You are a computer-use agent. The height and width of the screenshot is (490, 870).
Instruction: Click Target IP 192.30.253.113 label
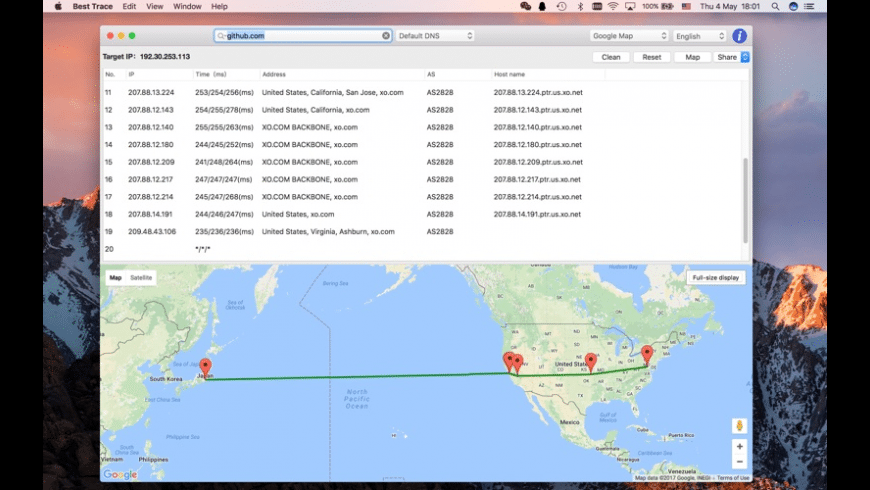[146, 57]
